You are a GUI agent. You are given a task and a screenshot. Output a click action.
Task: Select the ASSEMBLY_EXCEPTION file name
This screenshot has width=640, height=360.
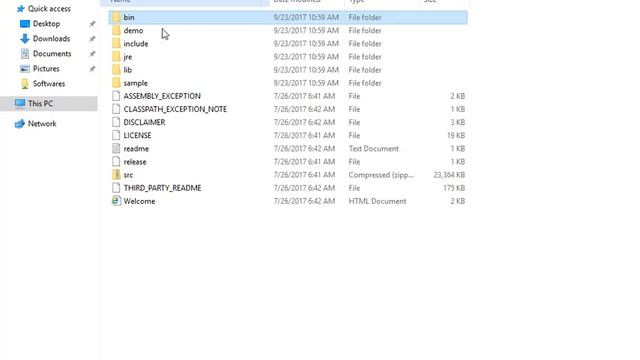162,96
